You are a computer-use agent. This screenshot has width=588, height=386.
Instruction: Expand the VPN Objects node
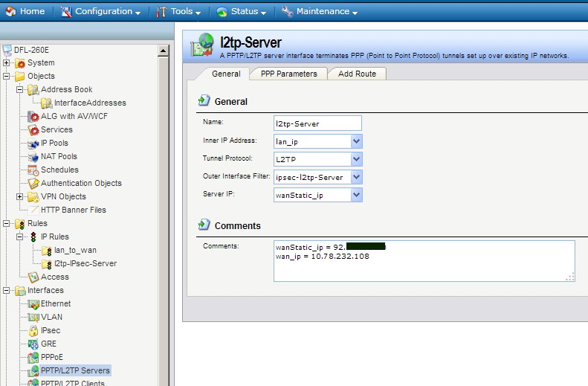20,196
